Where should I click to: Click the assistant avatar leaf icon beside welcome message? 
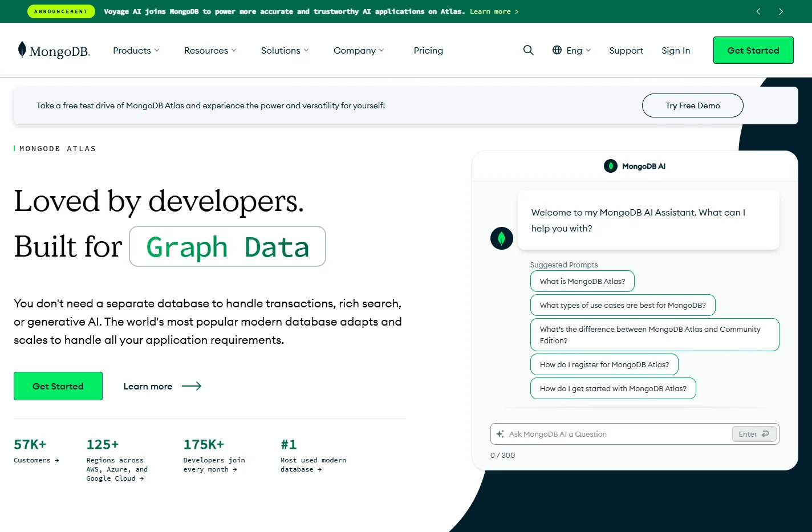pyautogui.click(x=502, y=238)
